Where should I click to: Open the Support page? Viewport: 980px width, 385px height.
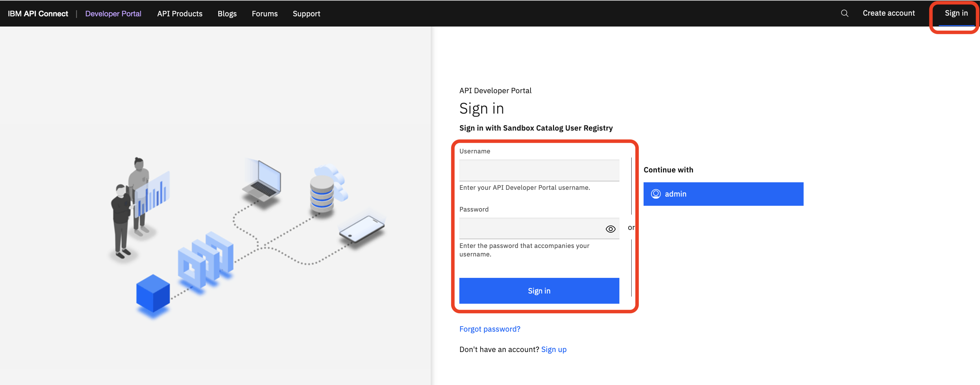(306, 14)
